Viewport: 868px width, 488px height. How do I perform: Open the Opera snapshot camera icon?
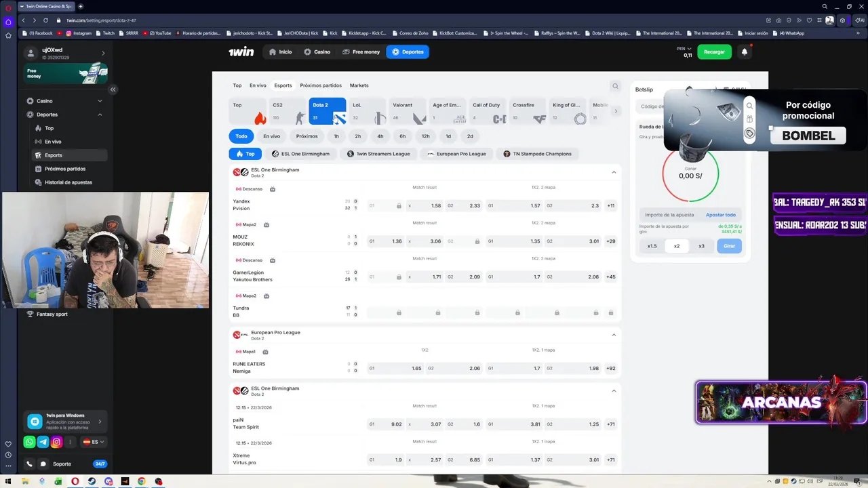point(778,20)
